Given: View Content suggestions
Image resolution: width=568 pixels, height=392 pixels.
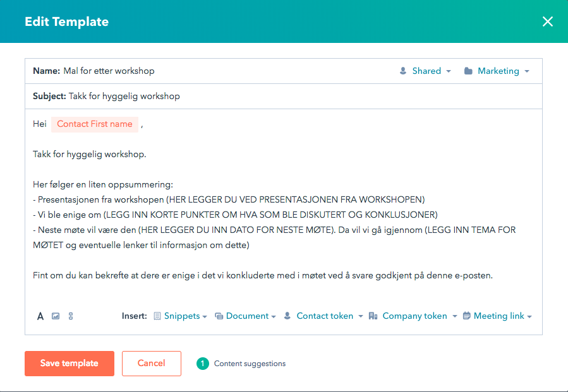Looking at the screenshot, I should click(x=249, y=364).
